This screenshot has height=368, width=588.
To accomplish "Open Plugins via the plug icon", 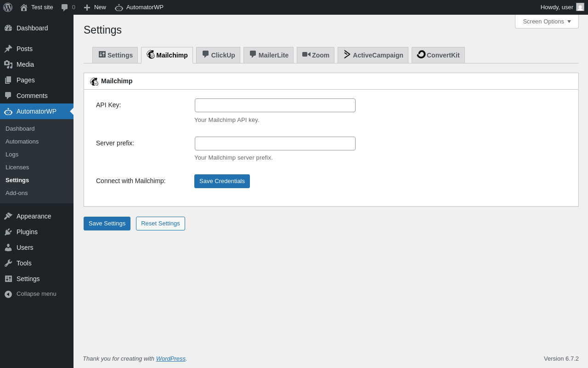I will click(8, 232).
